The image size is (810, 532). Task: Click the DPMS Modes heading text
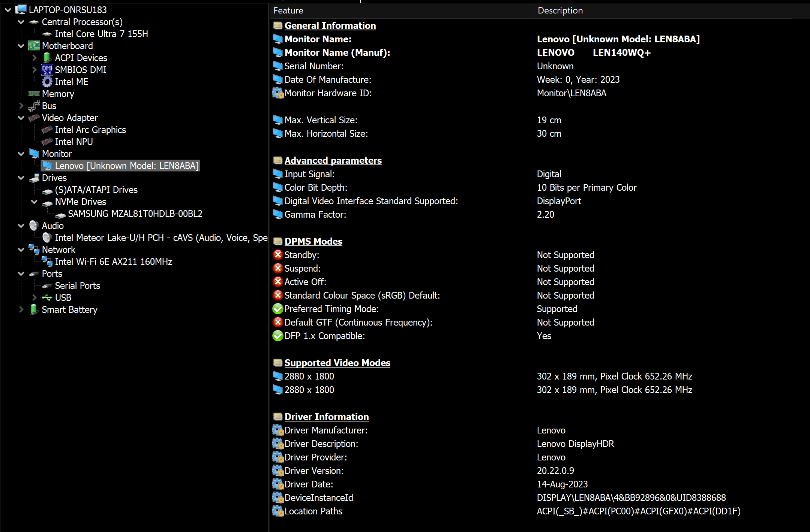(313, 241)
